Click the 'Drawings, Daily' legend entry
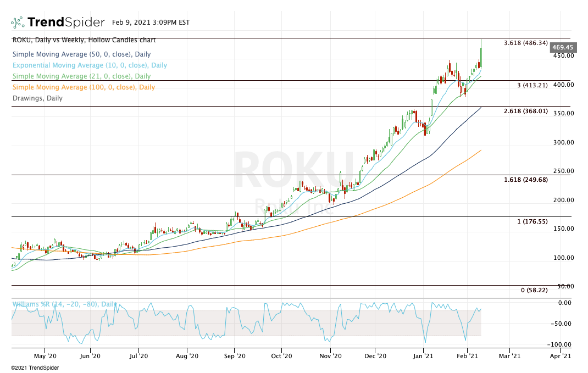 [x=37, y=98]
